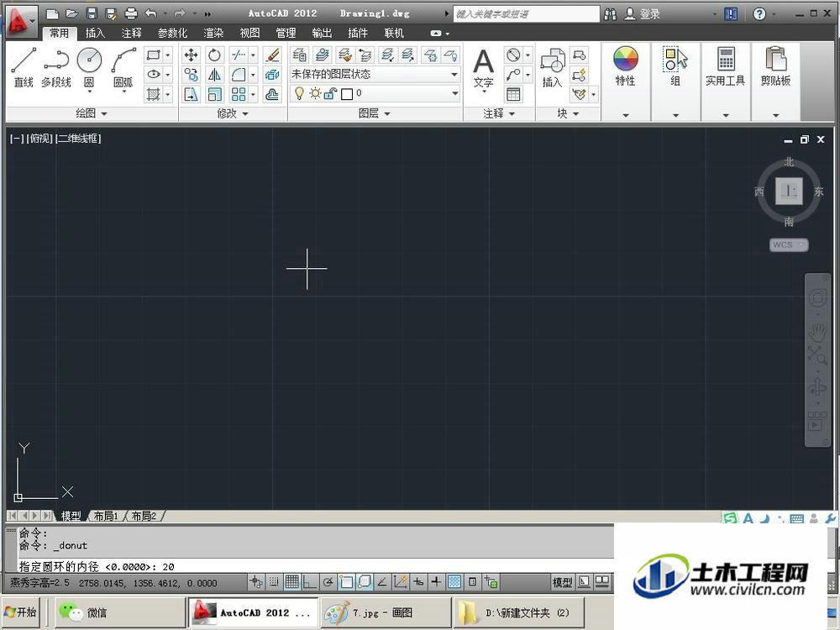Expand the Annotation (注释) panel

pos(499,113)
